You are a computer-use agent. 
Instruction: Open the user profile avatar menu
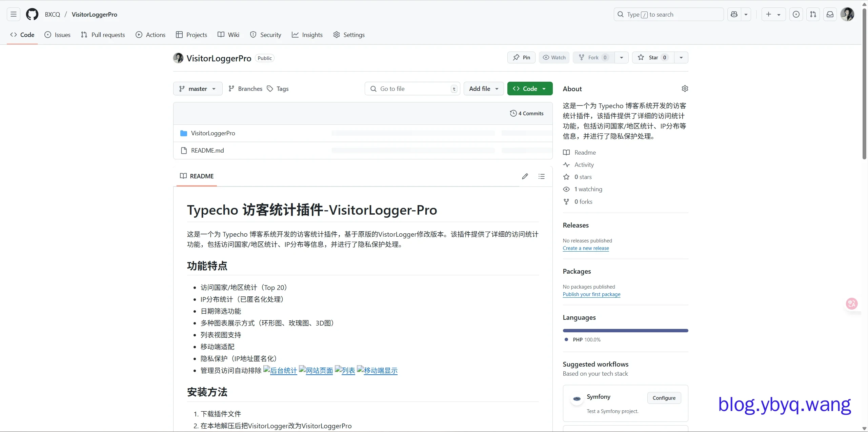(847, 14)
